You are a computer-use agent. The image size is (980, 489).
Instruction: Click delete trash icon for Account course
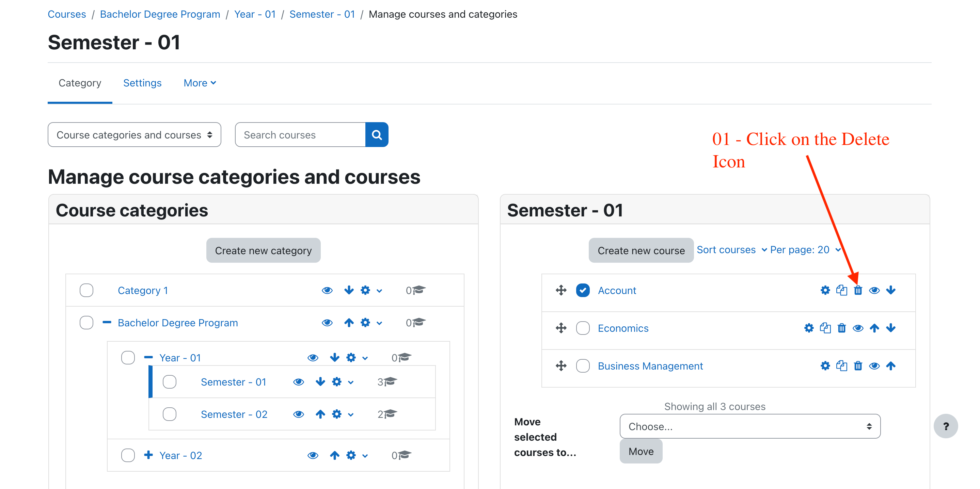click(x=858, y=291)
